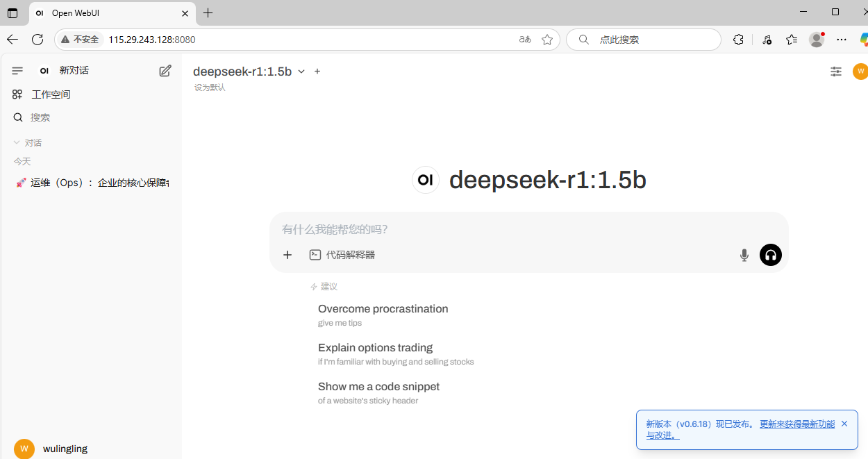Open the deepseek-r1:1.5b model selector dropdown
Screen dimensions: 868x459
(249, 72)
